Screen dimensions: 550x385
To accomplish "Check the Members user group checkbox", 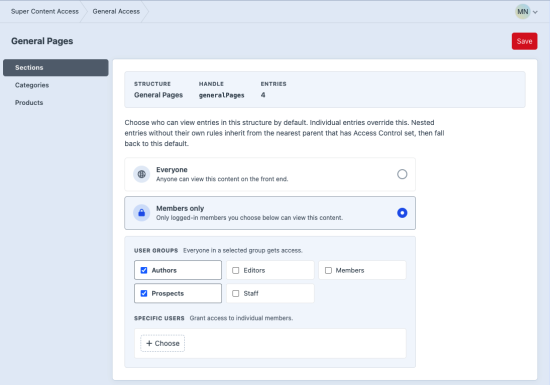I will (x=328, y=270).
